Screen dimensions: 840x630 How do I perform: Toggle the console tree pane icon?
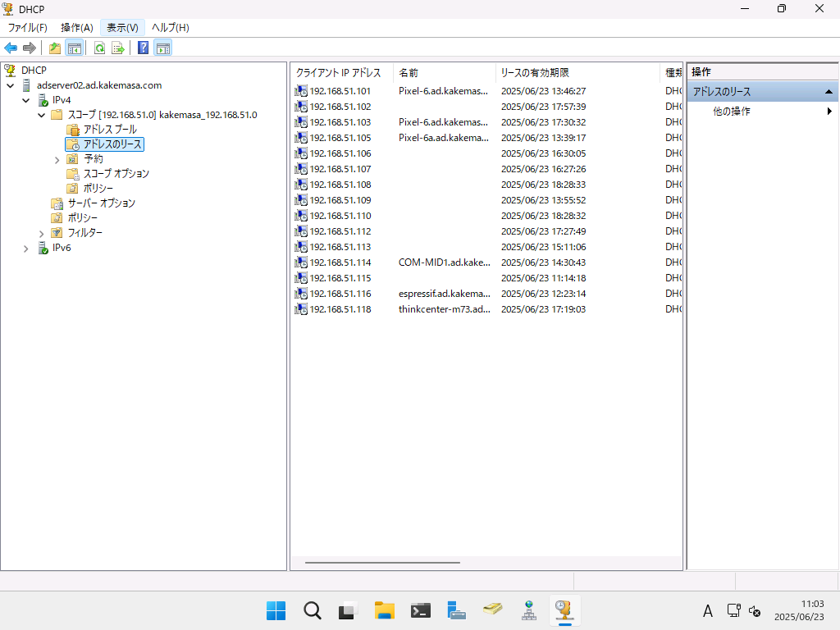75,48
